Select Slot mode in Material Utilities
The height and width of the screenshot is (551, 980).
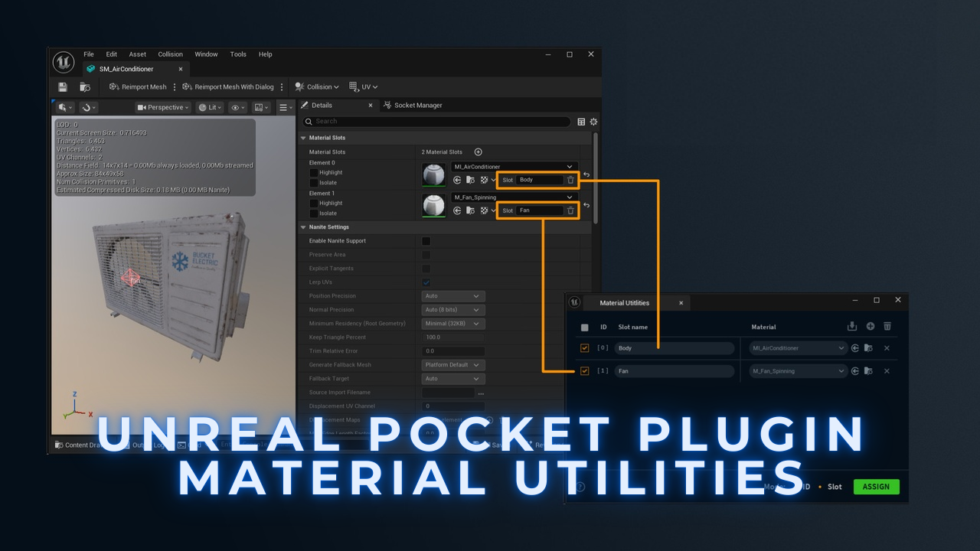pos(835,487)
